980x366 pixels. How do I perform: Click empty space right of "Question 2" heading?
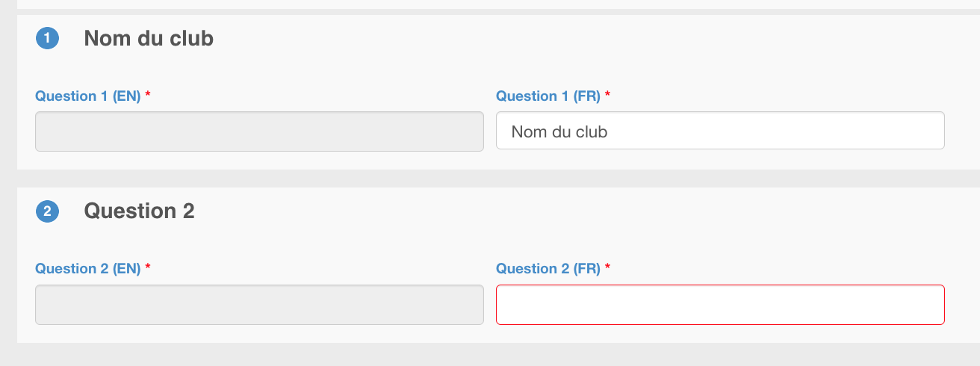tap(523, 212)
